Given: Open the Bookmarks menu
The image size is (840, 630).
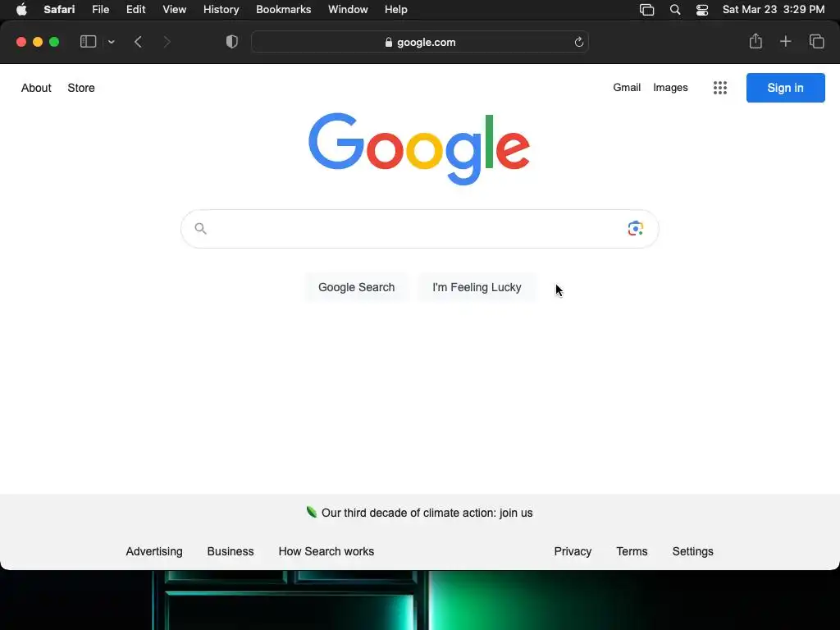Looking at the screenshot, I should (x=283, y=10).
